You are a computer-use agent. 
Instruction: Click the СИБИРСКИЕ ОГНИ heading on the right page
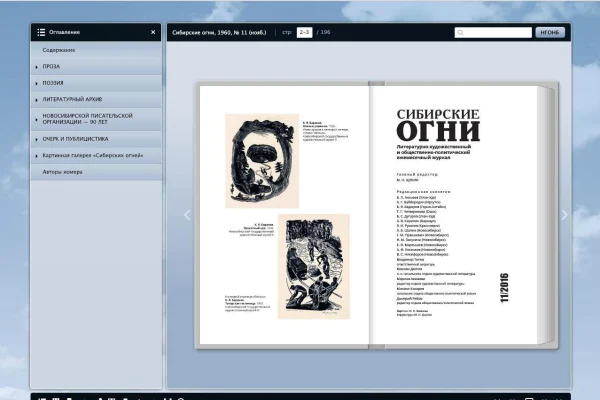pos(438,125)
